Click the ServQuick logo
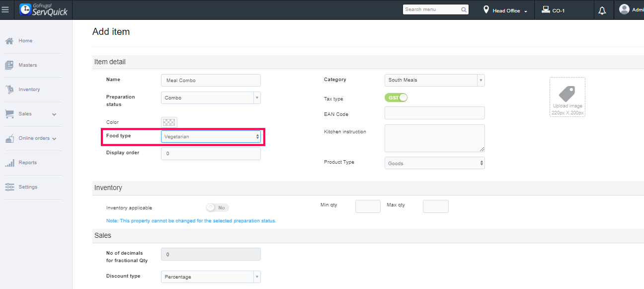This screenshot has width=644, height=289. 43,9
